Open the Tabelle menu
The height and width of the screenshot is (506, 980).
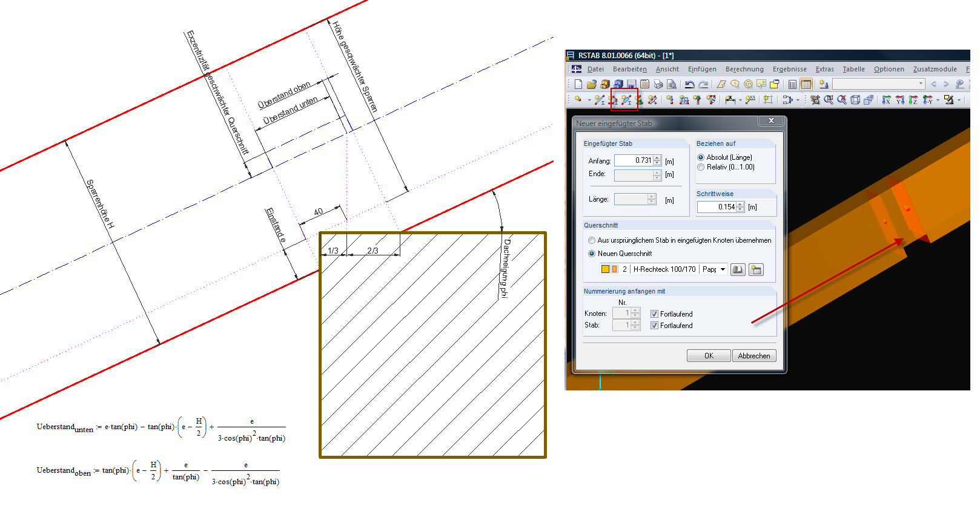pos(854,69)
